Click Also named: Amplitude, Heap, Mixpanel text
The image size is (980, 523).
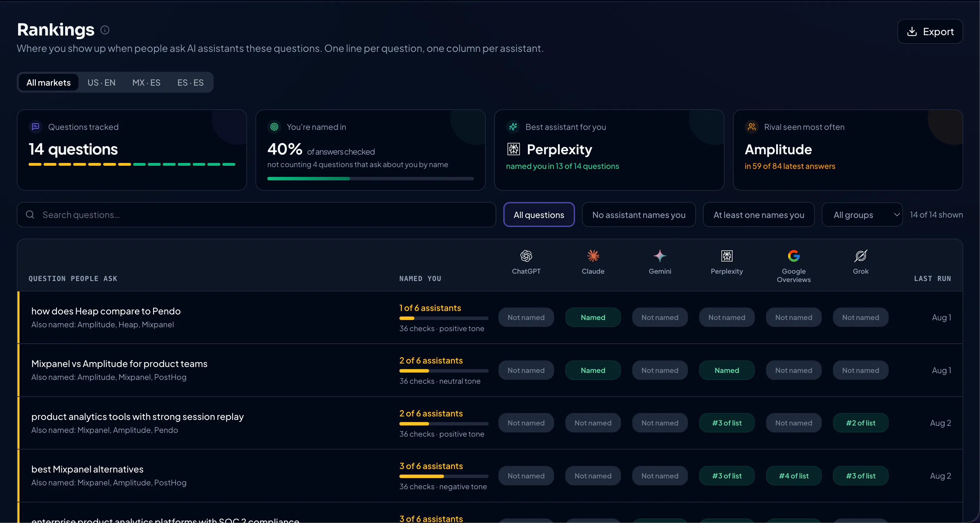click(102, 325)
